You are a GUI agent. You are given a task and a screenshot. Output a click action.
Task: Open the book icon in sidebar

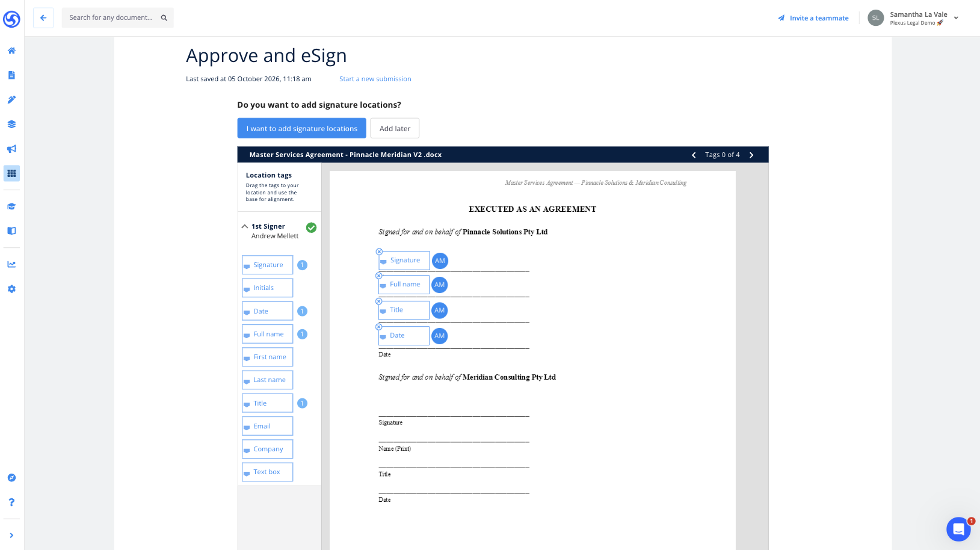pos(11,230)
